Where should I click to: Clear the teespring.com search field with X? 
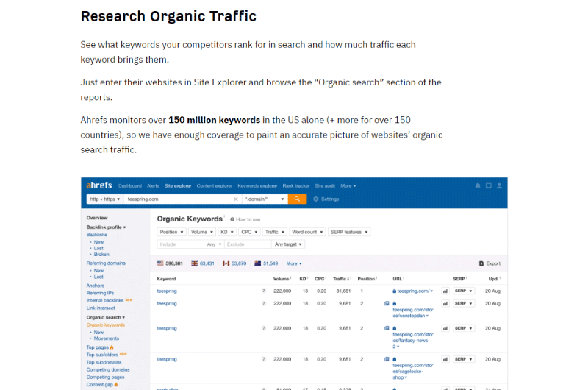236,199
